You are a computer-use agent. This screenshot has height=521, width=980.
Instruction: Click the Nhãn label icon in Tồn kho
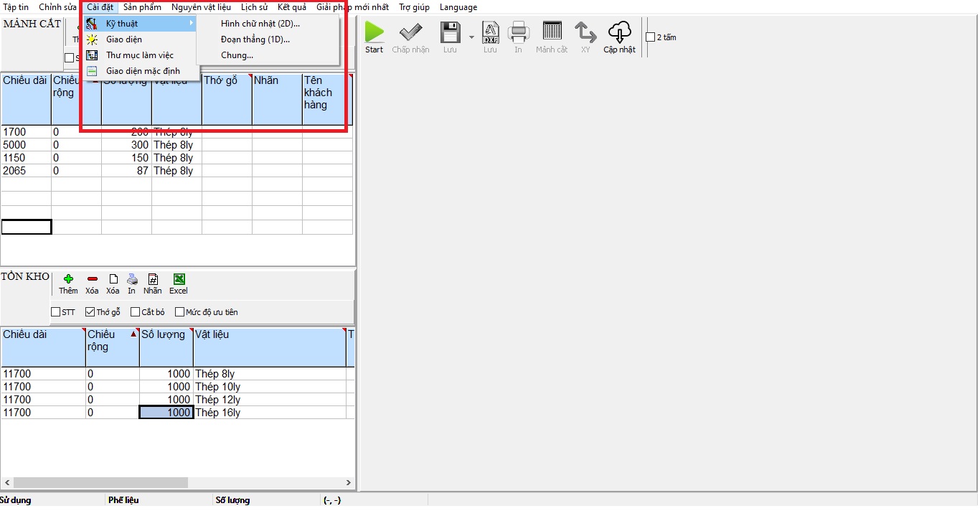click(152, 279)
